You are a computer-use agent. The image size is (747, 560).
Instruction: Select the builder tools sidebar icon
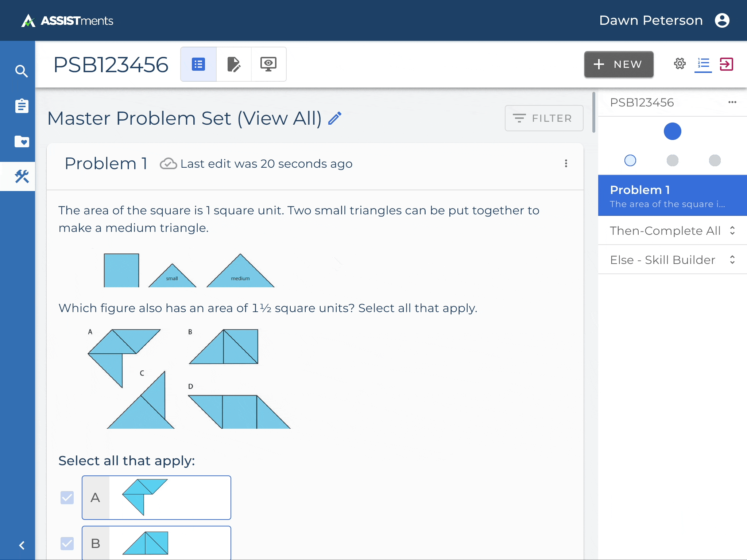[22, 176]
